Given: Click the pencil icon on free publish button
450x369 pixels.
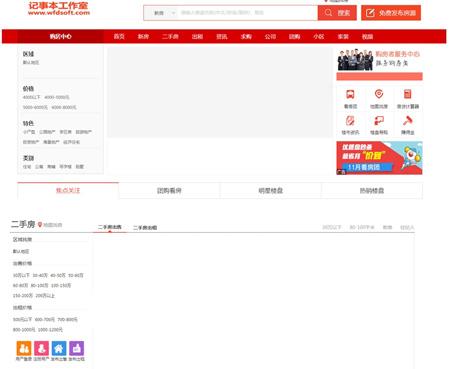Looking at the screenshot, I should [370, 13].
